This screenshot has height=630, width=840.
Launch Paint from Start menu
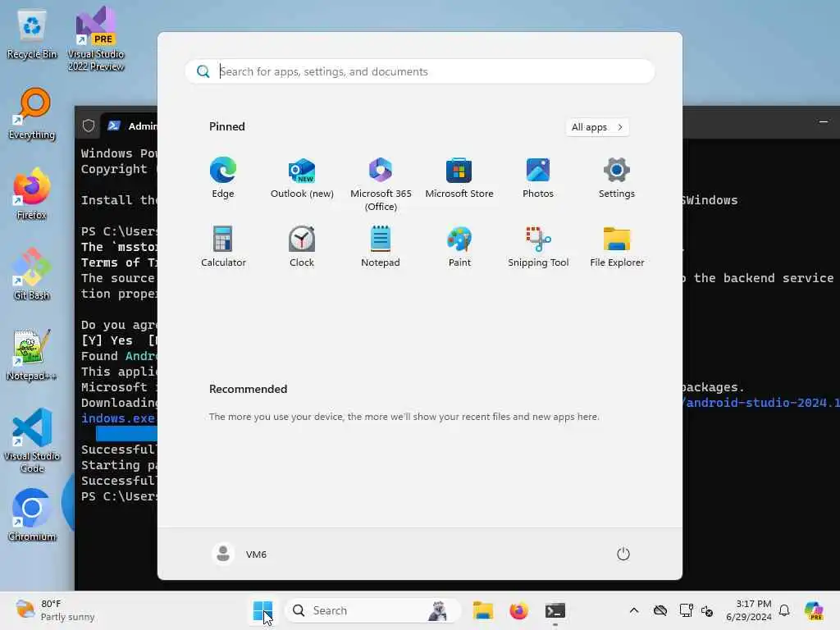(x=459, y=247)
